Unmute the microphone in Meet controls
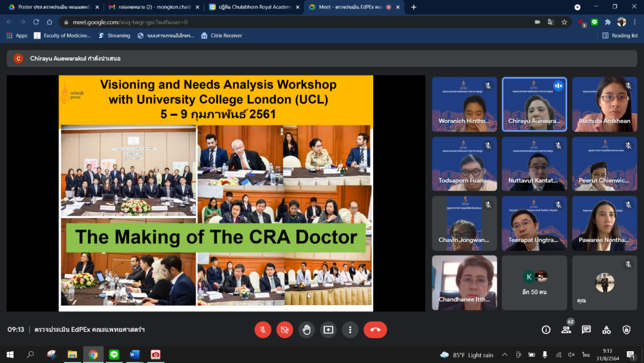Viewport: 644px width, 363px height. (263, 330)
